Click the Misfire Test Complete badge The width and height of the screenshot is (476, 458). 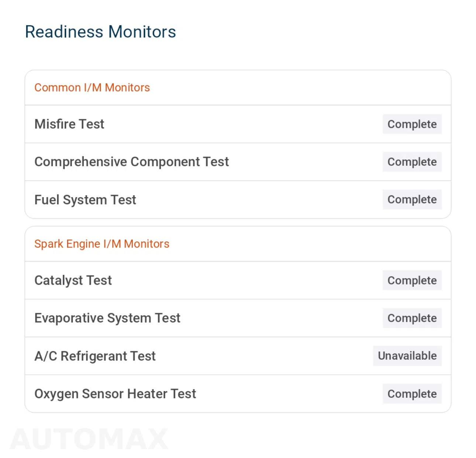click(412, 124)
